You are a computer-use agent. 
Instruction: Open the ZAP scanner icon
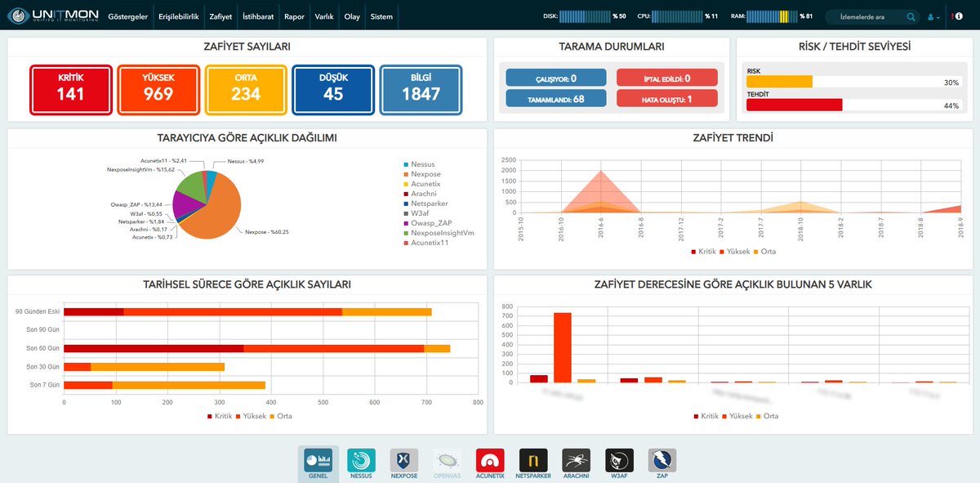tap(662, 463)
